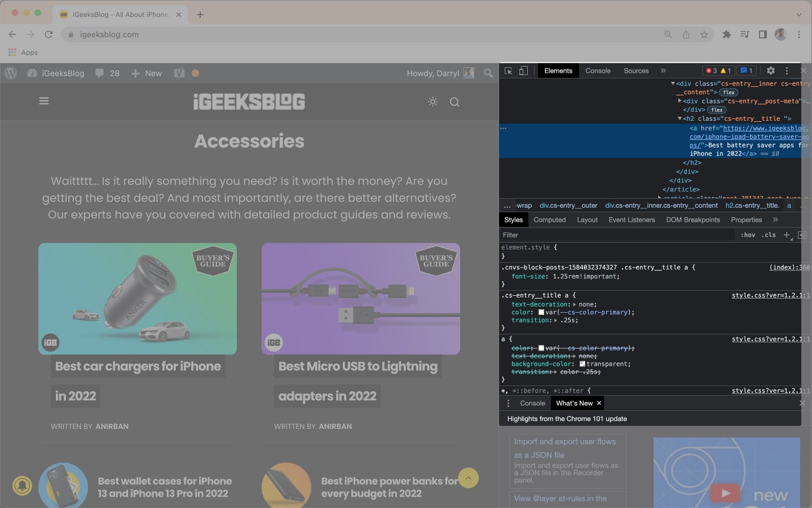
Task: Open the Sources panel tab
Action: pos(636,71)
